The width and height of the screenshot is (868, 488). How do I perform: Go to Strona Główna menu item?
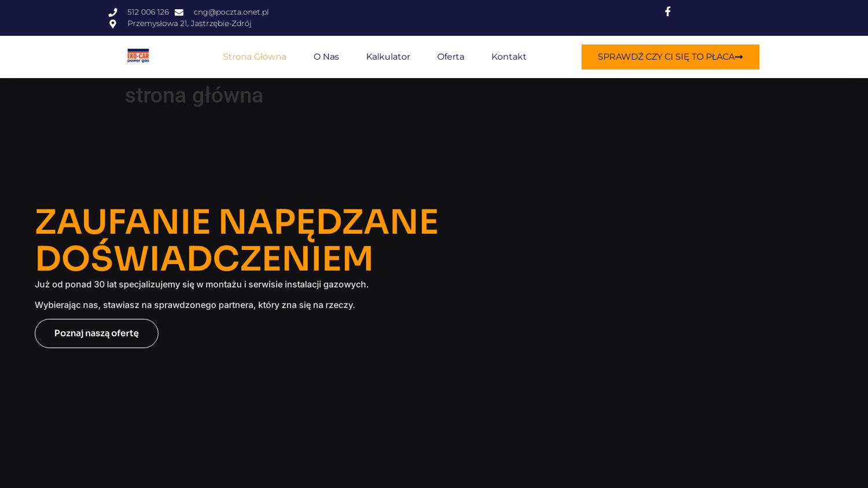(255, 57)
